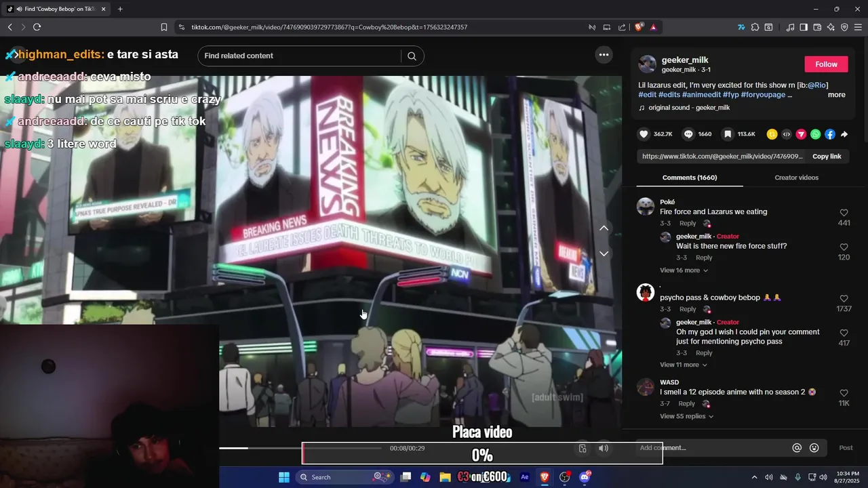Open the music note media control icon
Image resolution: width=868 pixels, height=488 pixels.
[791, 27]
